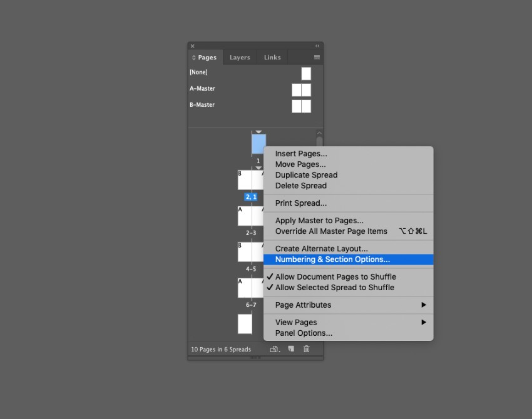
Task: Select the B-Master spread thumbnail
Action: [301, 106]
